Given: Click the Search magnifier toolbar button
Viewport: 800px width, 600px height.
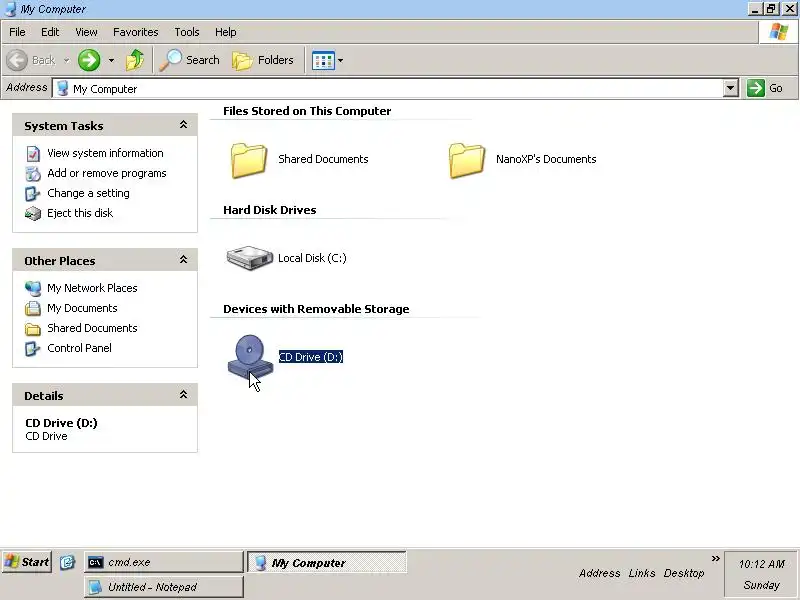Looking at the screenshot, I should pos(189,60).
